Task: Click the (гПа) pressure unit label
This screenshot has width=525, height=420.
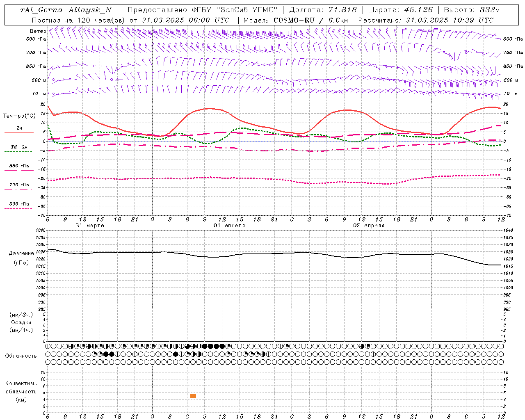Action: pyautogui.click(x=21, y=262)
